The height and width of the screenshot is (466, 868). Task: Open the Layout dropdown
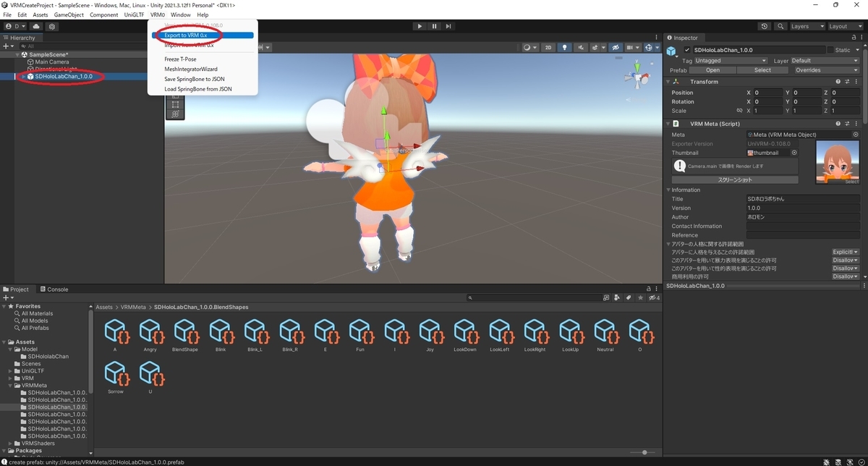tap(845, 26)
